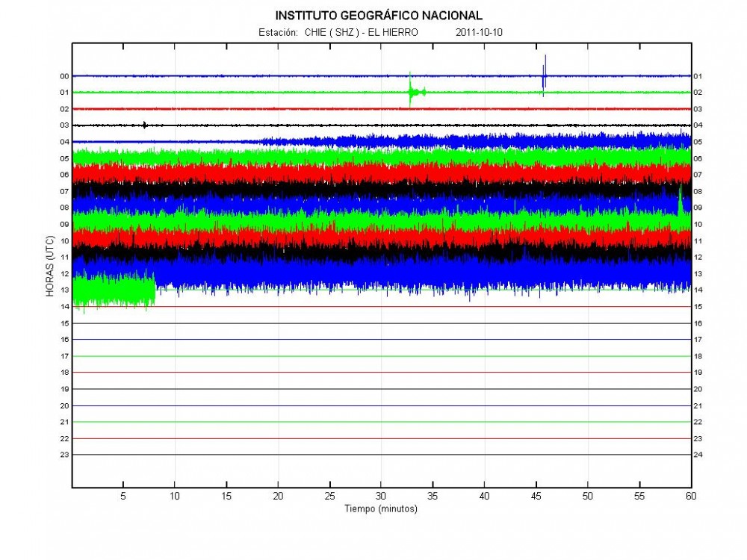The image size is (747, 560).
Task: Click the tall blue spike near minute 46
Action: (545, 73)
